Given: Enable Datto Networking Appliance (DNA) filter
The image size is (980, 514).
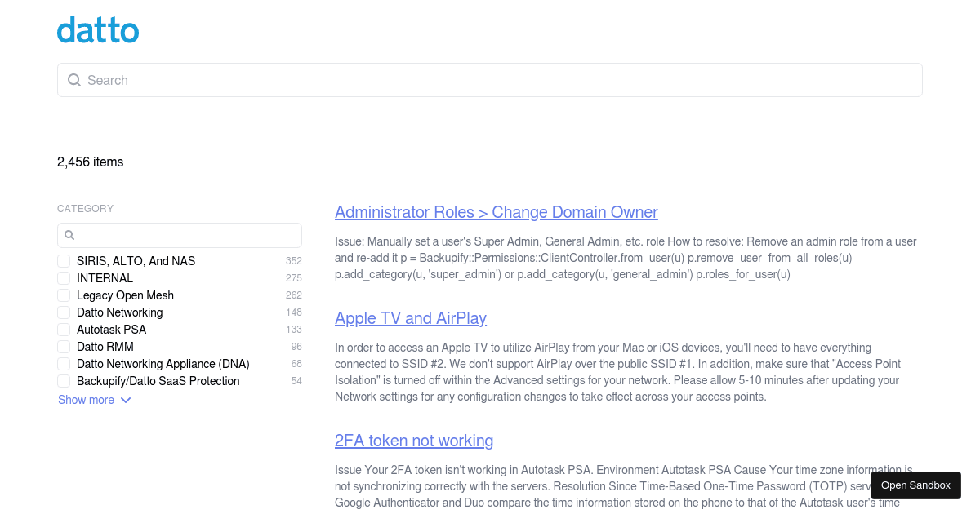Looking at the screenshot, I should click(x=64, y=364).
